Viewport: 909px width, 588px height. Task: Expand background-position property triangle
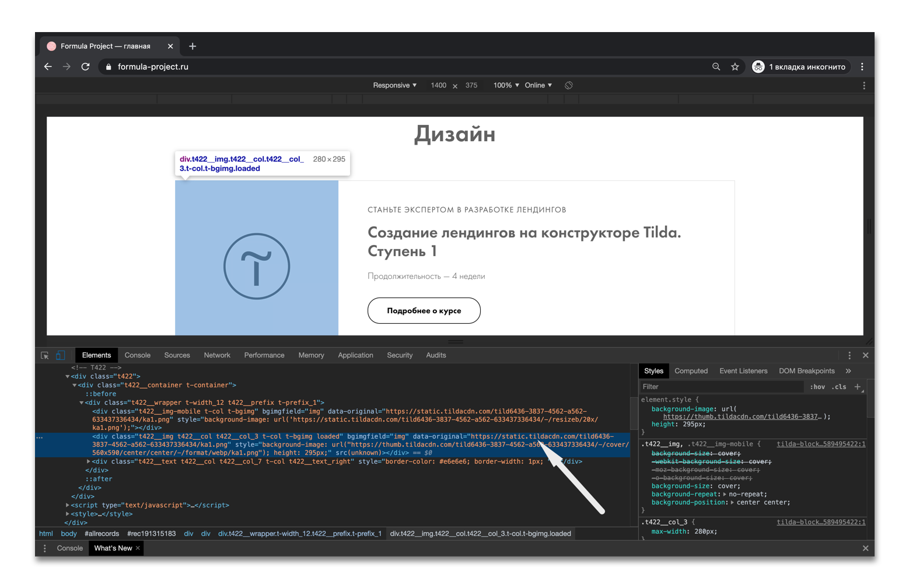[732, 502]
